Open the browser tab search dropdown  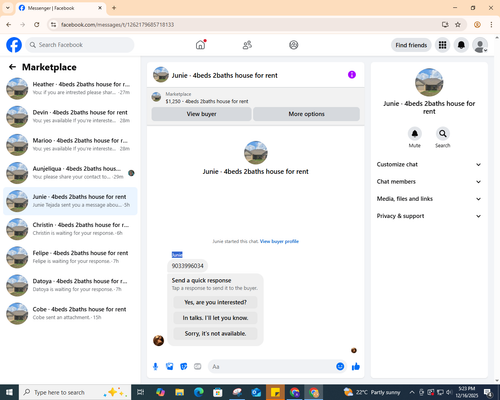coord(8,8)
